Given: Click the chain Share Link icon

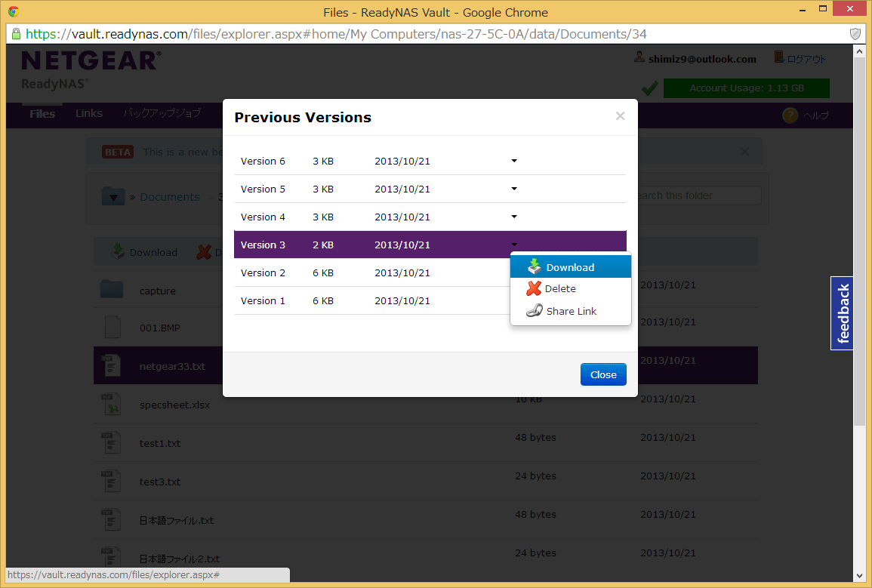Looking at the screenshot, I should click(534, 311).
